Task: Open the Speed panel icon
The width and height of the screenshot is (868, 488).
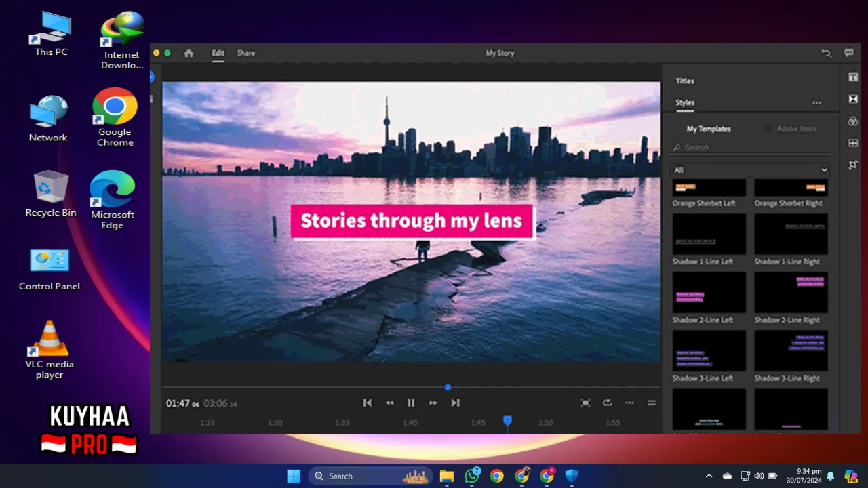Action: coord(853,143)
